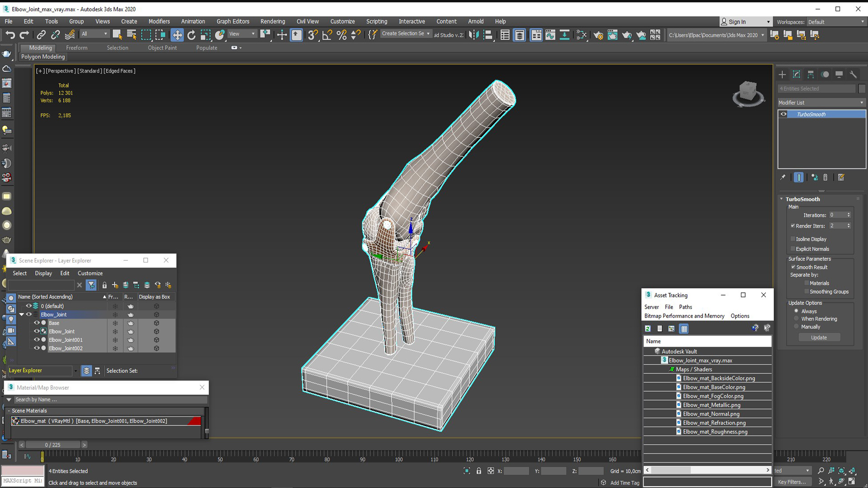Open the Utilities wrench panel

pos(853,75)
